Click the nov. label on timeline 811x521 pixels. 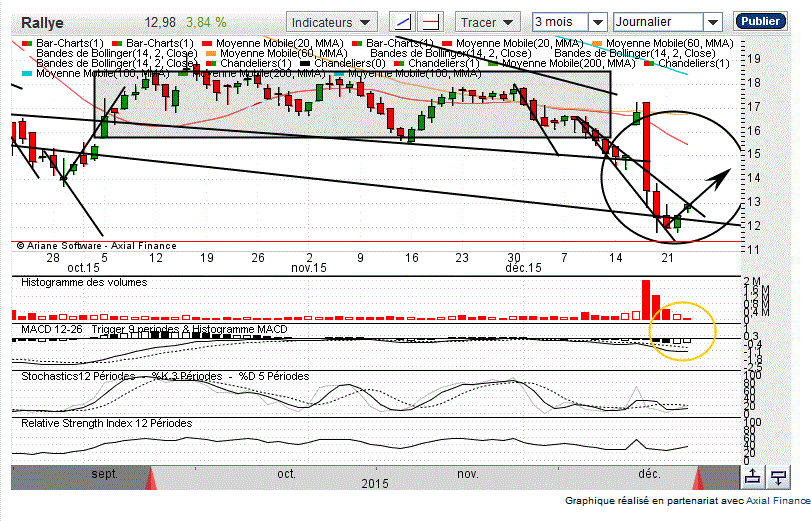(x=468, y=474)
